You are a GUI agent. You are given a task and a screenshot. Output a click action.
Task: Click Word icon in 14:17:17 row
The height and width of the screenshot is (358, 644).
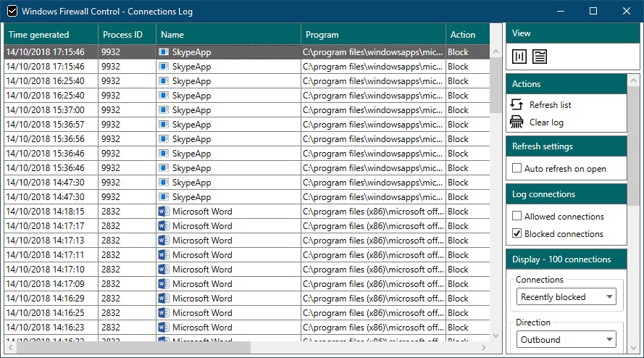[164, 225]
